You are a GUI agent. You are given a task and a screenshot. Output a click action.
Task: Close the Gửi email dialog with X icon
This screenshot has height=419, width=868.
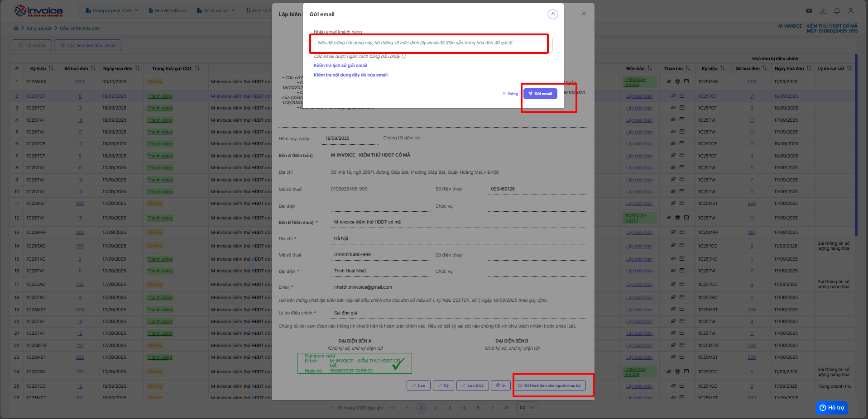pos(552,14)
